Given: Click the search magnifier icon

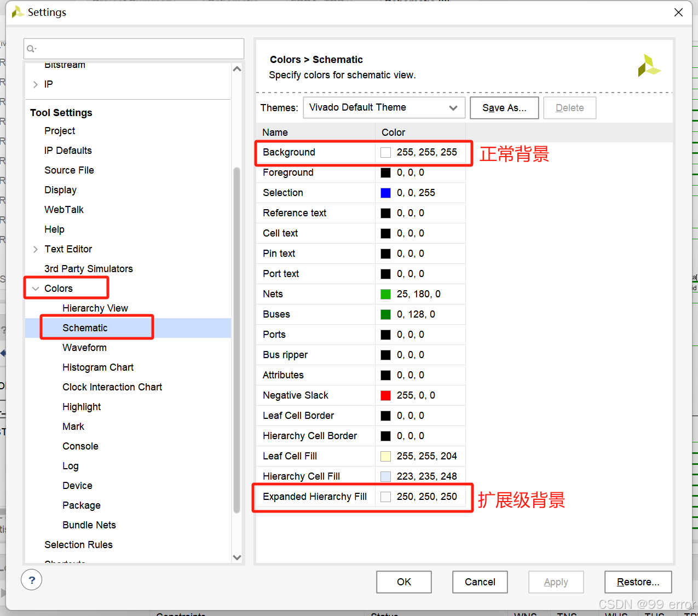Looking at the screenshot, I should click(31, 49).
